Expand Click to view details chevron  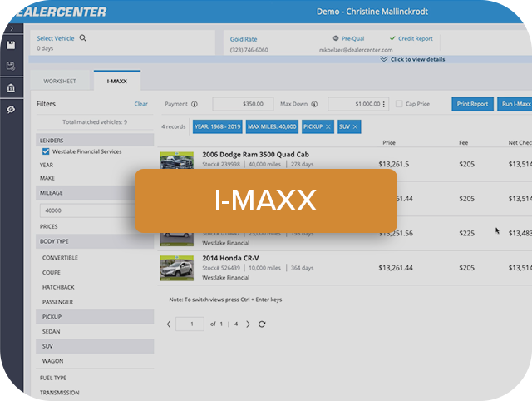384,59
